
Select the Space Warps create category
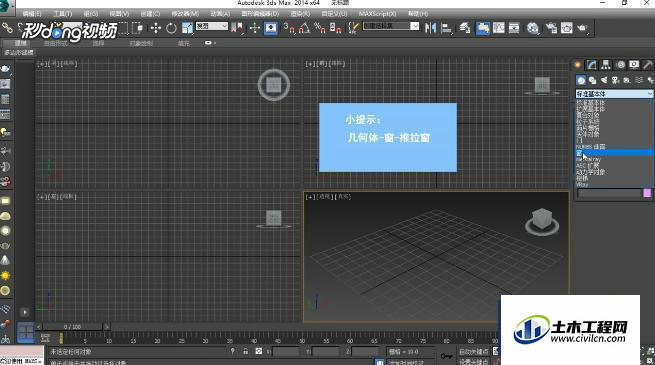639,80
